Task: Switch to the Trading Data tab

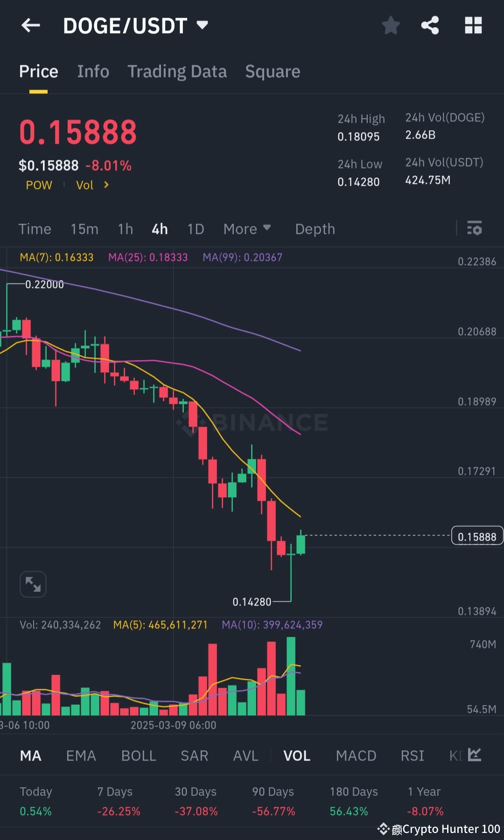Action: coord(177,71)
